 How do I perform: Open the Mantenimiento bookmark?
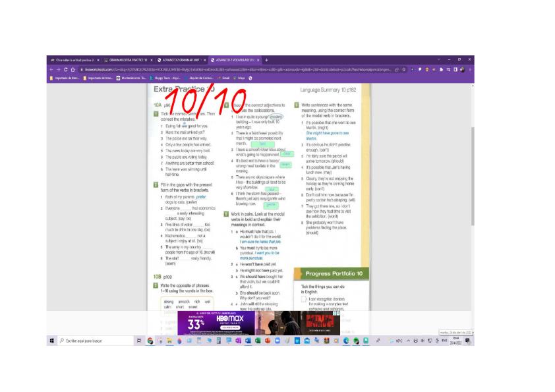pyautogui.click(x=131, y=78)
